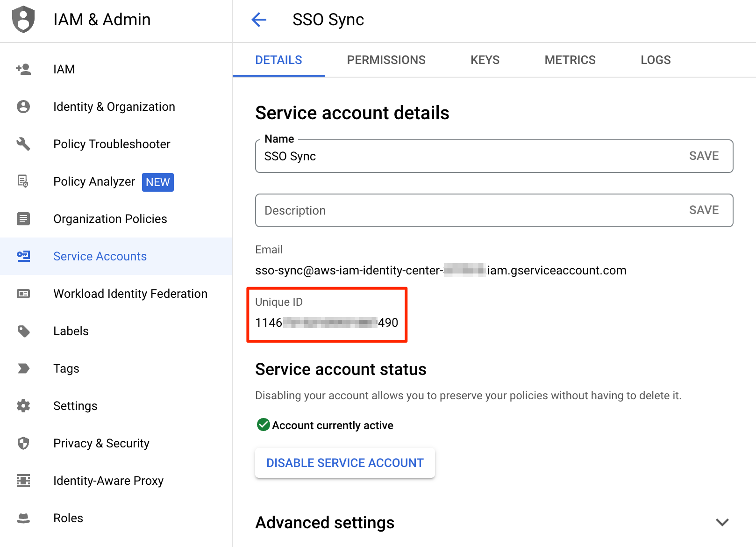Viewport: 756px width, 547px height.
Task: Click the Service account details heading
Action: 352,113
